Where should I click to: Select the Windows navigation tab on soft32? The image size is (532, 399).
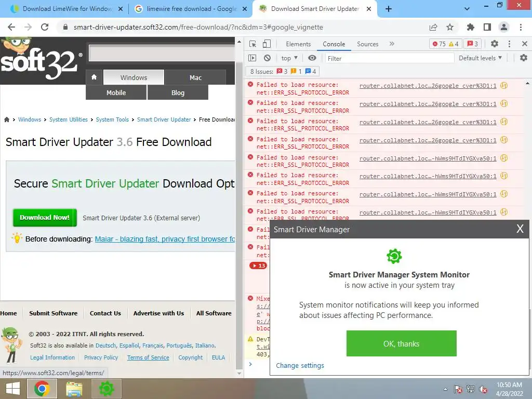(134, 77)
